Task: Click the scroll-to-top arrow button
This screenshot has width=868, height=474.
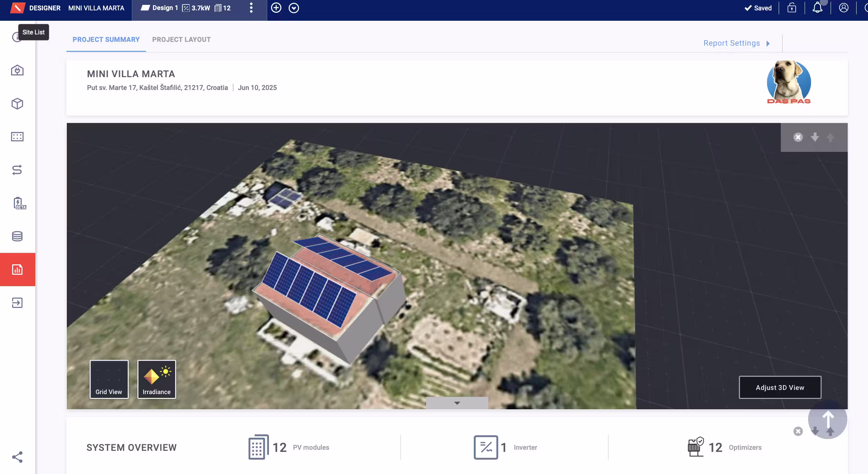Action: pyautogui.click(x=828, y=419)
